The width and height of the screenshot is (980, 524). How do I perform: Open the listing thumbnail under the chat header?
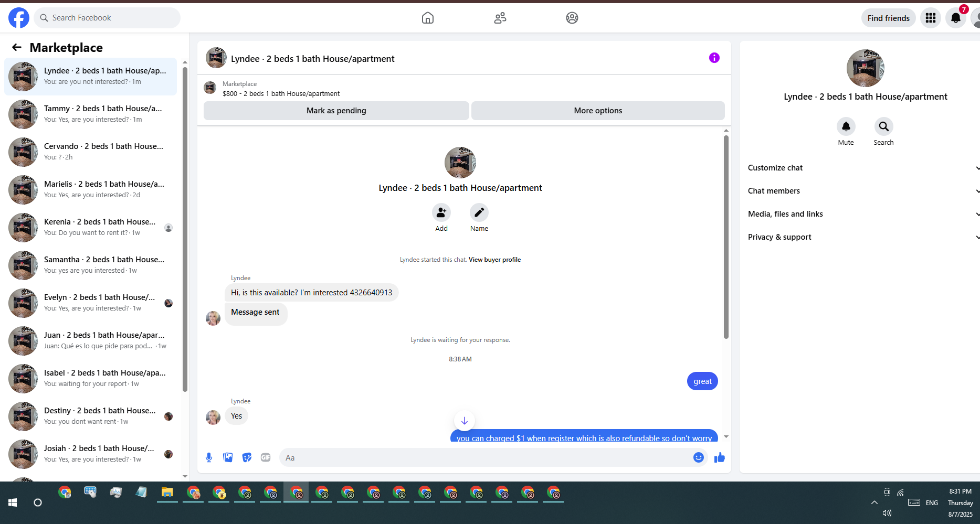point(210,88)
